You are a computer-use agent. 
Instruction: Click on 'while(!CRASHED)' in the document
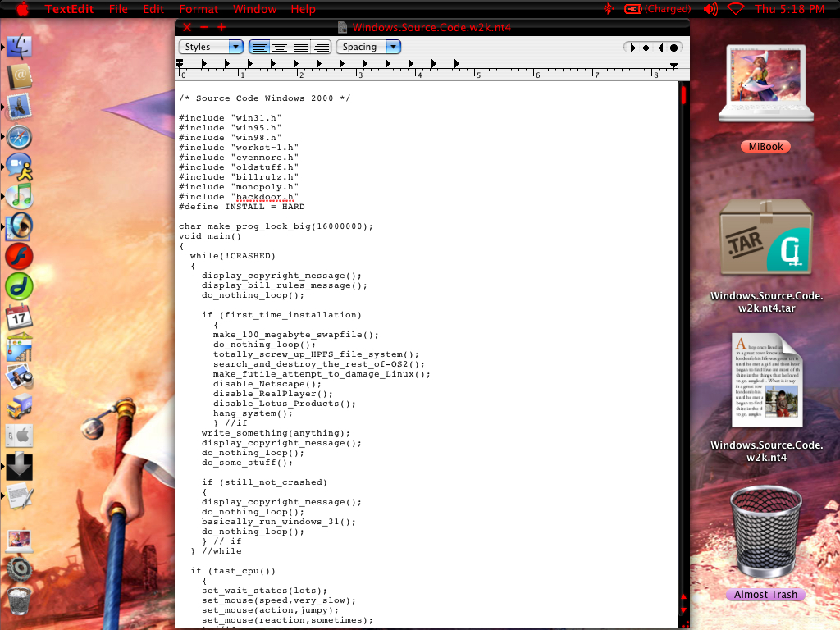click(232, 256)
